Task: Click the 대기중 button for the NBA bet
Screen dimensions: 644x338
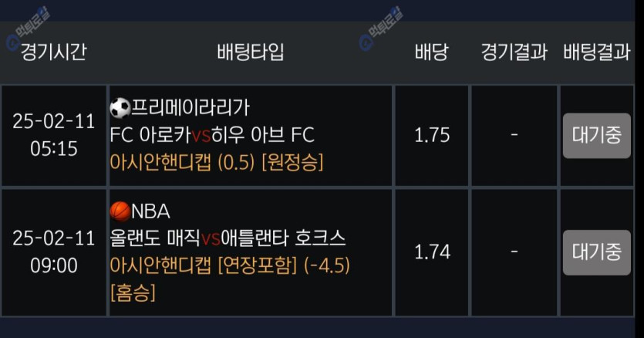Action: tap(596, 252)
